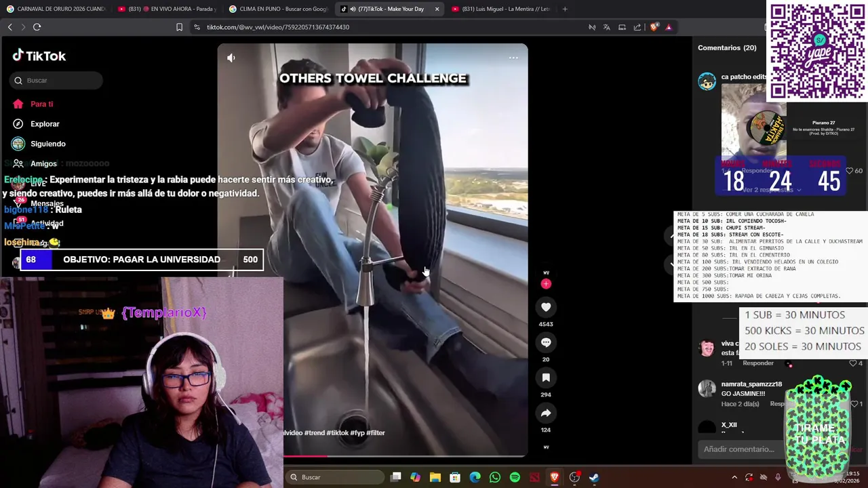The image size is (868, 488).
Task: Share the video using the arrow icon
Action: click(x=546, y=413)
